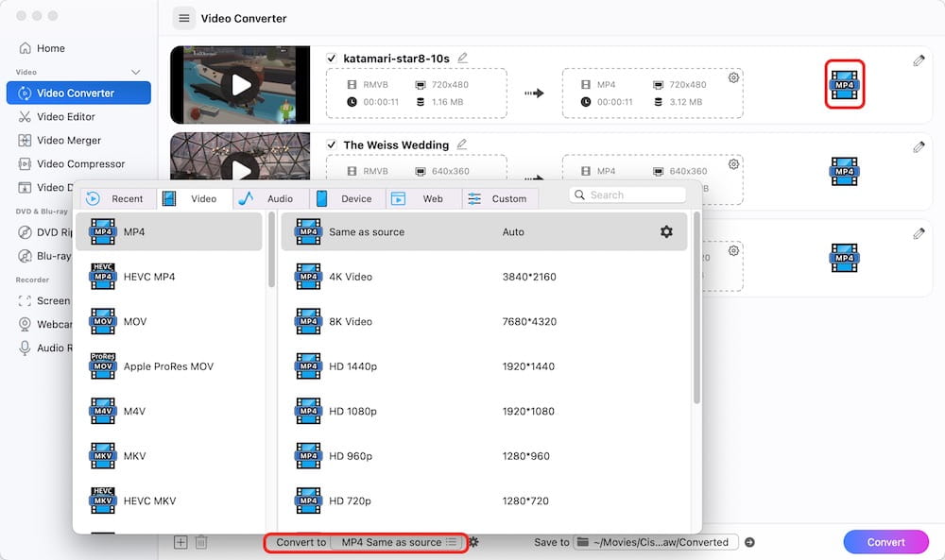The height and width of the screenshot is (560, 945).
Task: Switch to the Video tab
Action: pyautogui.click(x=195, y=198)
